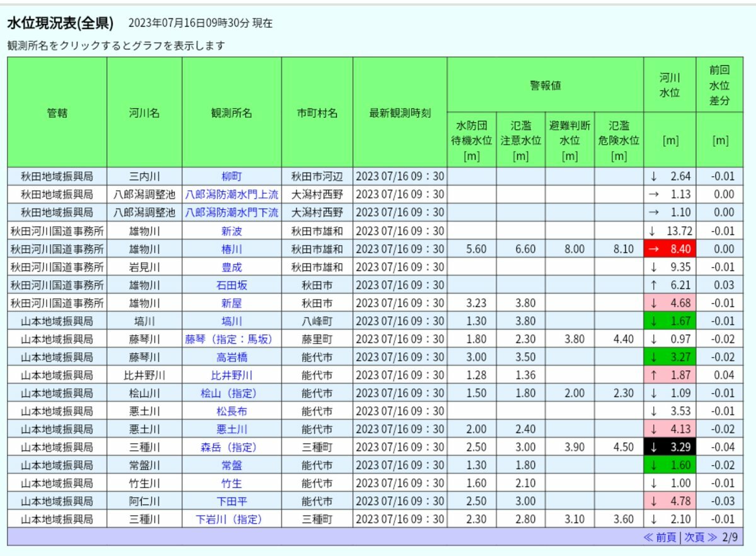Open the 森岳（指定） station graph
This screenshot has width=756, height=556.
[x=229, y=448]
